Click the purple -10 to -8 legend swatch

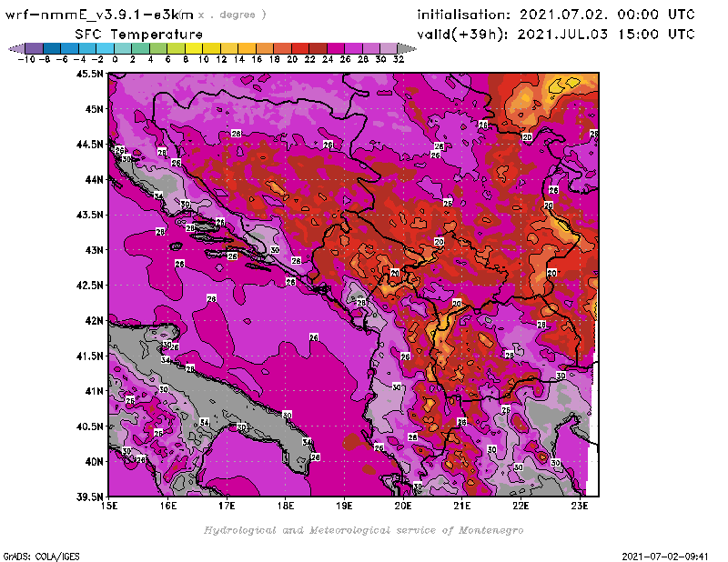(35, 48)
